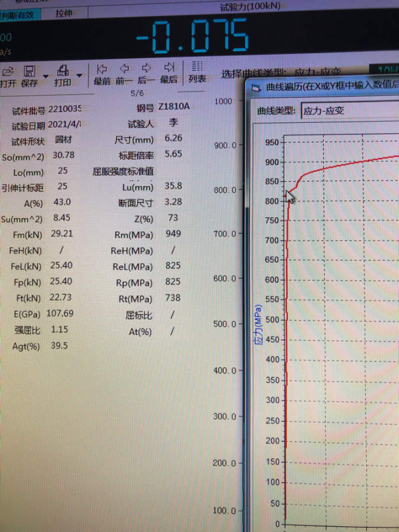This screenshot has height=532, width=399.
Task: Click the tester name 李
Action: pyautogui.click(x=173, y=122)
